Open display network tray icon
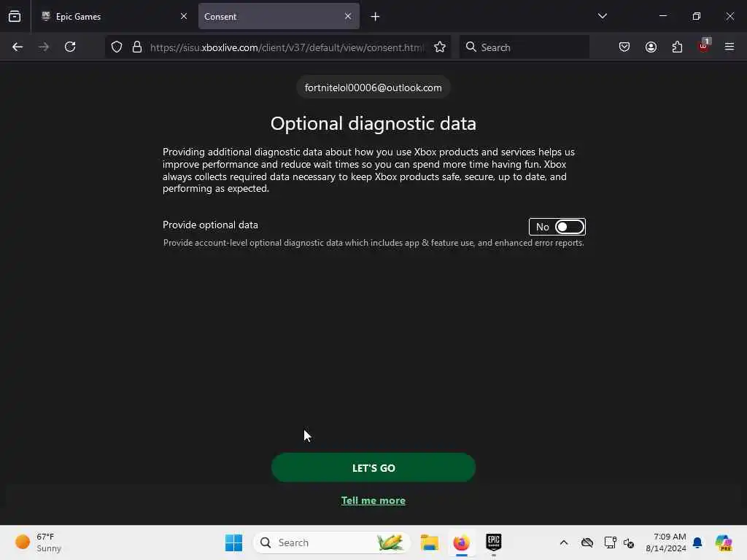 point(611,542)
